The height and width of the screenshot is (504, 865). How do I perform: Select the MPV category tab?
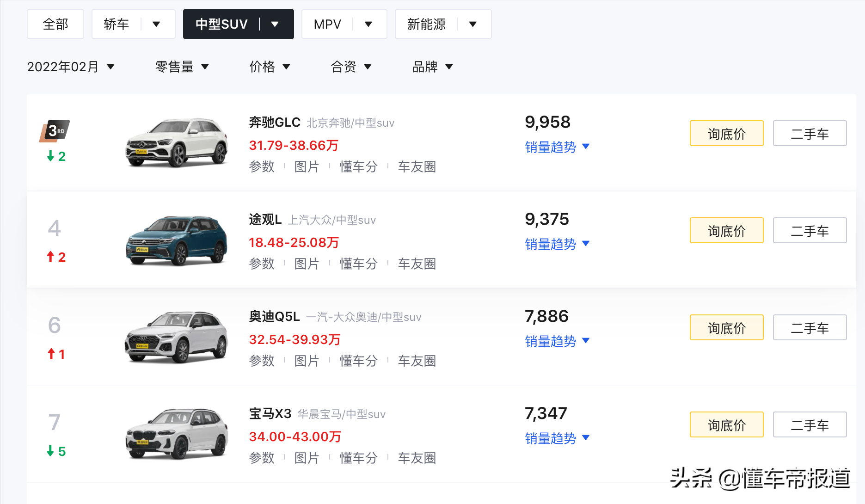327,24
